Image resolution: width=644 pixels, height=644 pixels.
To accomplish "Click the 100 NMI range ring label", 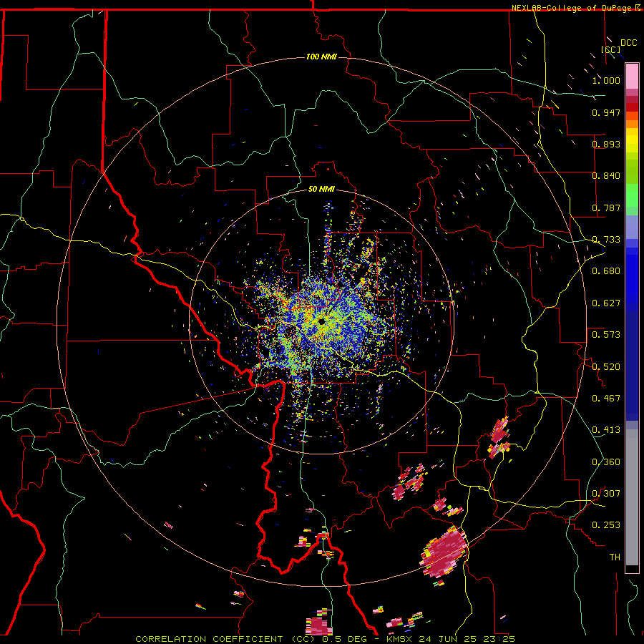I will pos(321,57).
